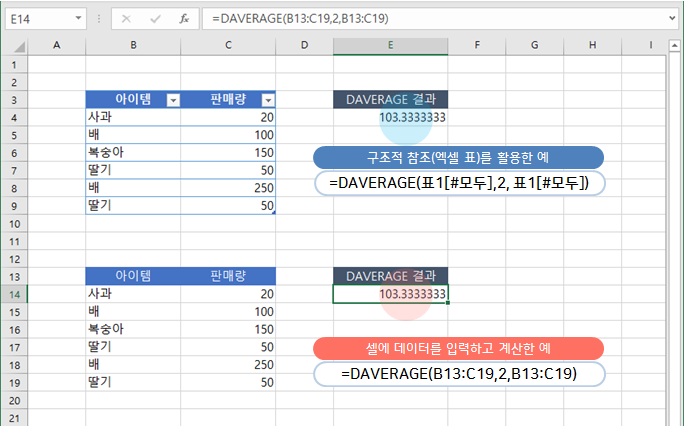Click cell B6 containing 복숭아
The width and height of the screenshot is (684, 428).
133,153
